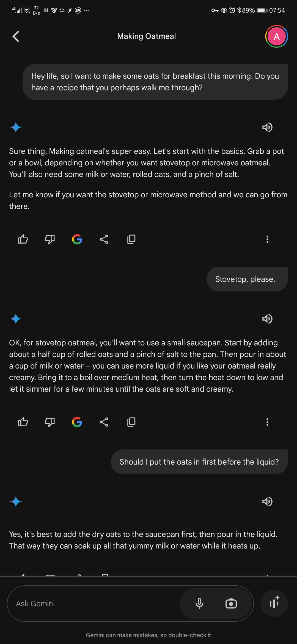Double-check first response with Google

[x=77, y=239]
